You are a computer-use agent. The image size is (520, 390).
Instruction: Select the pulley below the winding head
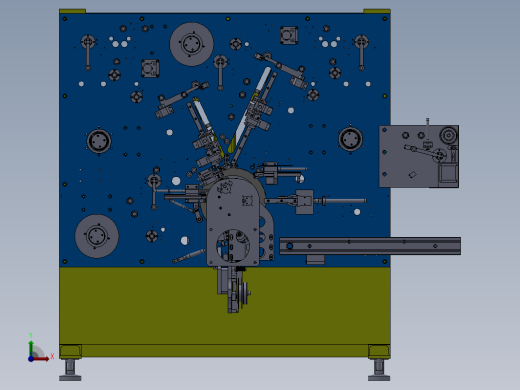coord(245,293)
